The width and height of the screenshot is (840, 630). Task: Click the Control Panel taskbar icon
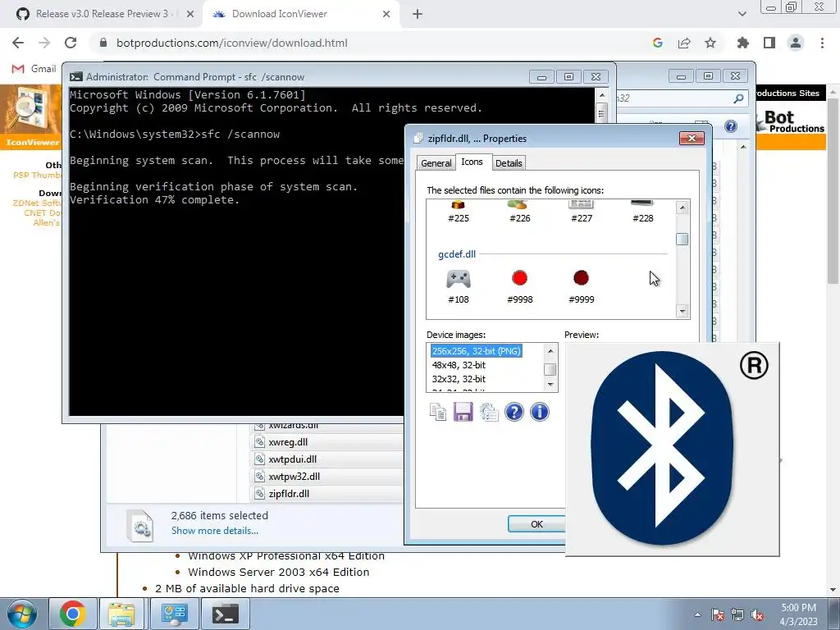(174, 614)
